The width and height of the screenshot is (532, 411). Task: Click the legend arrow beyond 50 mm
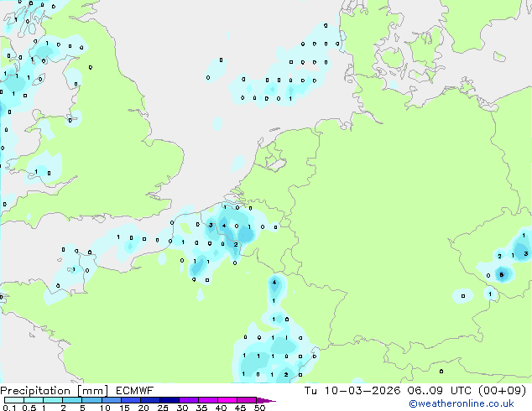tap(266, 400)
